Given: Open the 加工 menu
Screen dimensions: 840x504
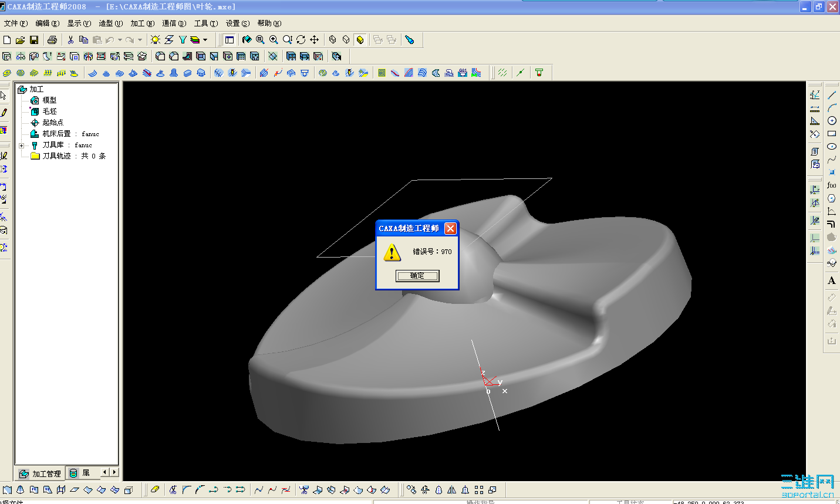Looking at the screenshot, I should [143, 23].
